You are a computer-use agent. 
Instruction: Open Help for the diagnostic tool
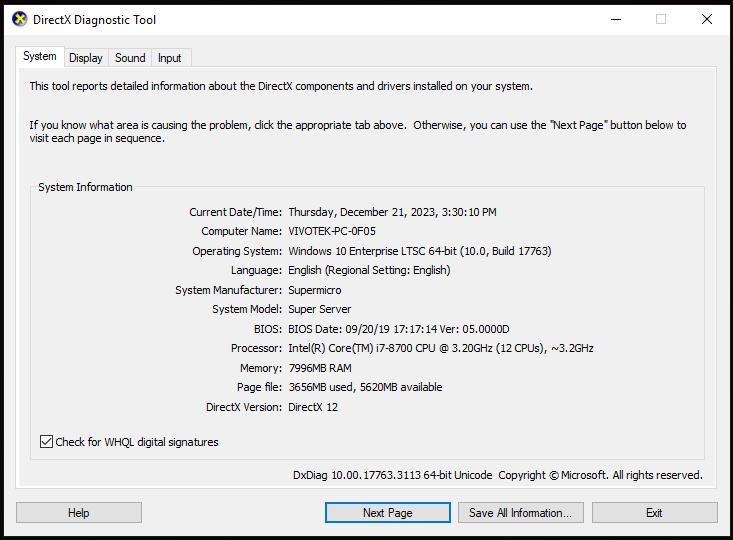point(79,513)
